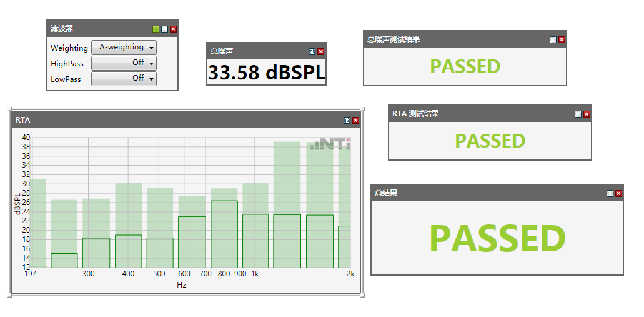Click the 33.58 dBSPL noise readout

267,73
